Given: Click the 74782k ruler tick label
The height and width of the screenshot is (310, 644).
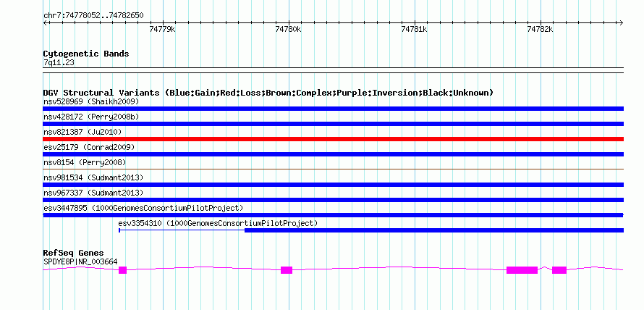Looking at the screenshot, I should tap(541, 29).
